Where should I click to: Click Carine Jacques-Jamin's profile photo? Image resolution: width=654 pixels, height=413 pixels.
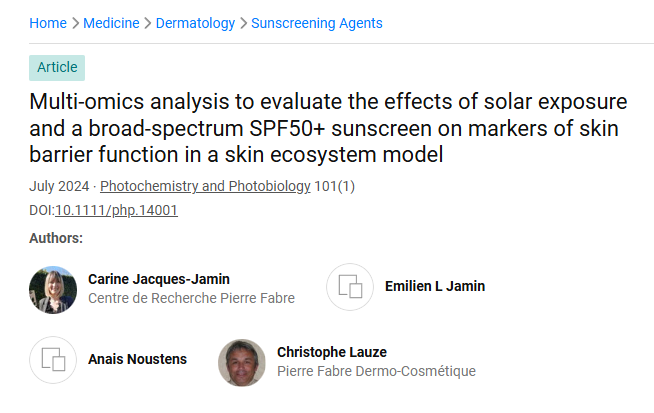[53, 290]
